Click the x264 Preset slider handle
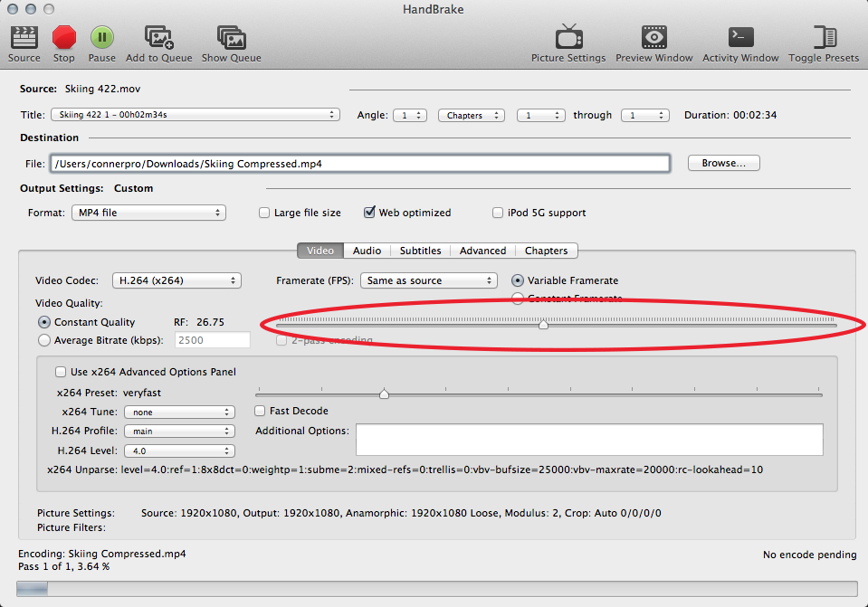This screenshot has width=868, height=607. tap(384, 394)
